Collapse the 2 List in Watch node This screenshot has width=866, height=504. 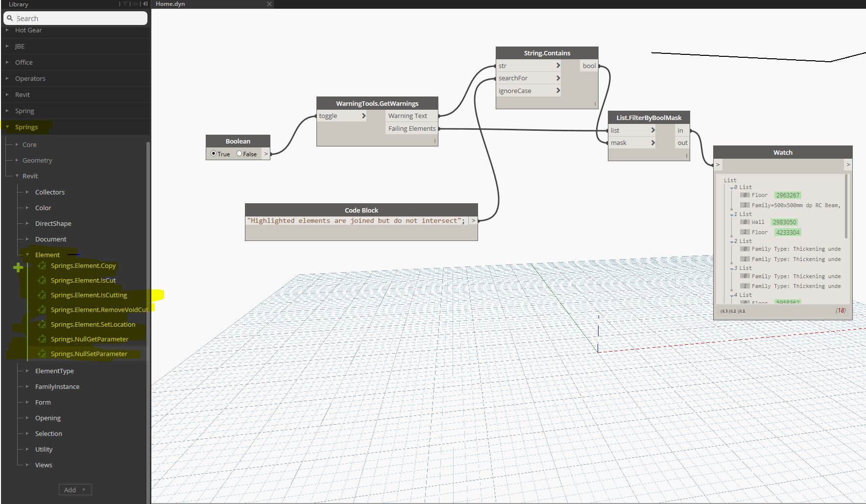coord(732,242)
